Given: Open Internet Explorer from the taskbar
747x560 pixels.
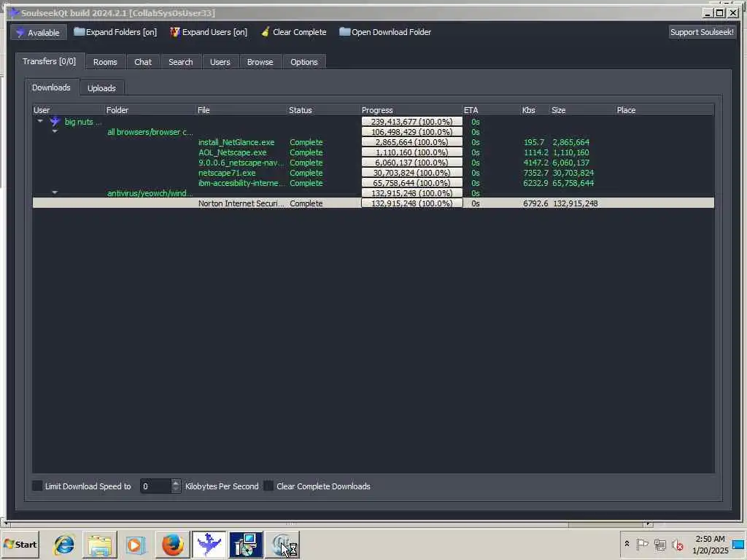Looking at the screenshot, I should click(x=64, y=545).
